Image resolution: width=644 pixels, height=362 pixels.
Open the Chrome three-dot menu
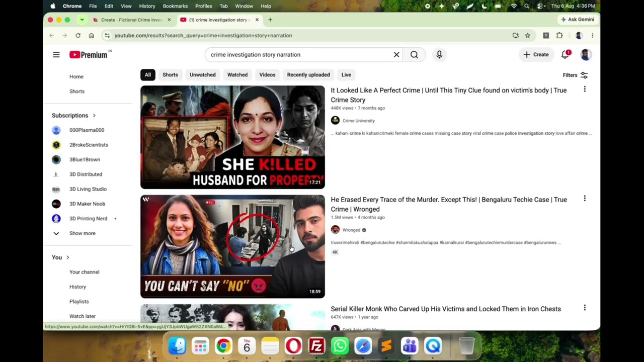(x=592, y=36)
